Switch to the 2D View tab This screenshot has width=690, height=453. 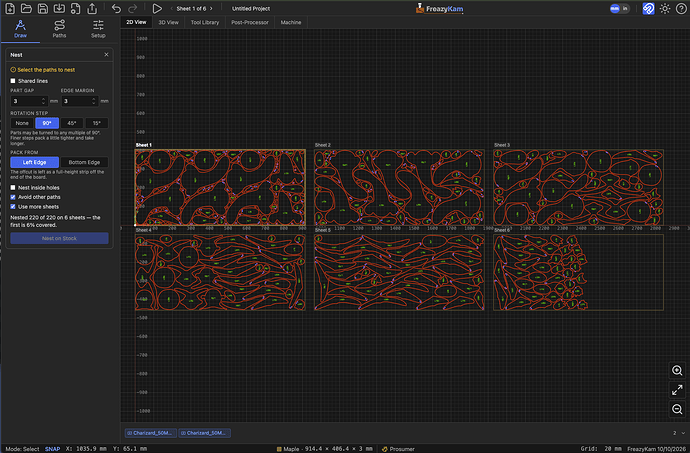136,22
